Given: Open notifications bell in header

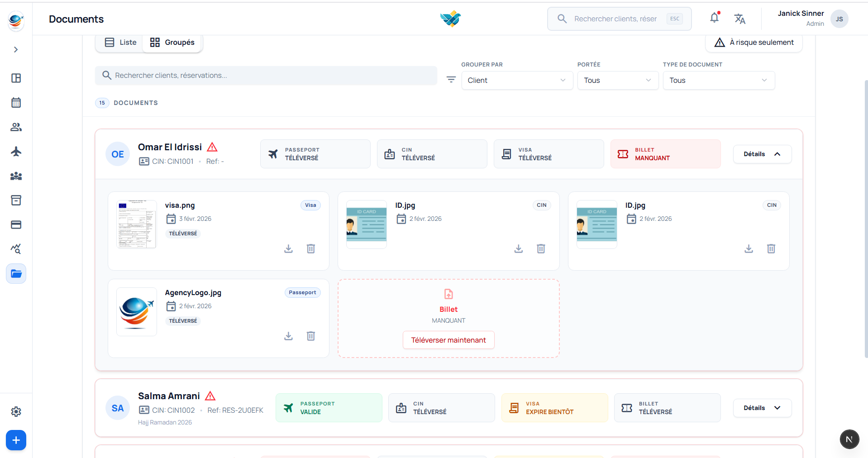Looking at the screenshot, I should click(x=714, y=18).
